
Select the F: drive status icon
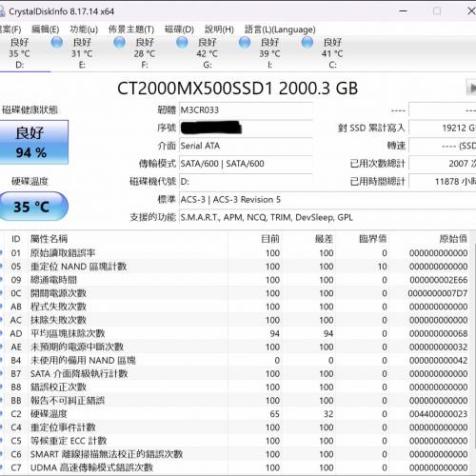pos(119,42)
